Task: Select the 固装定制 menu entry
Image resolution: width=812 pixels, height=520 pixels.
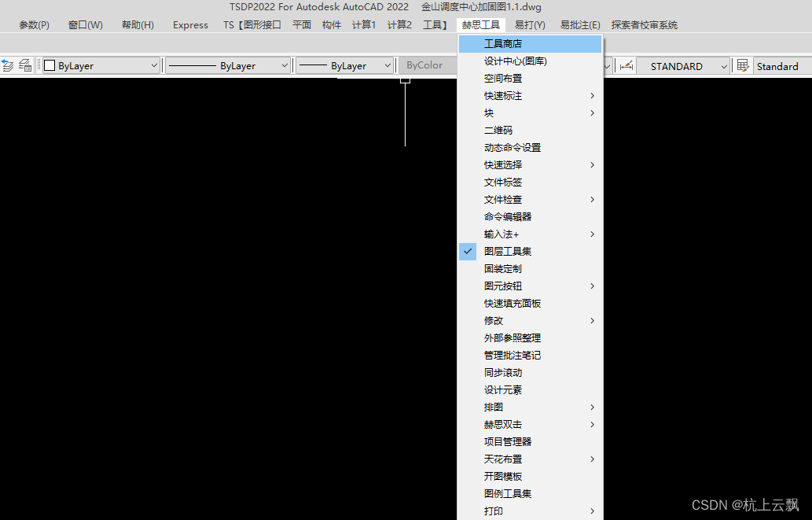Action: pyautogui.click(x=531, y=268)
